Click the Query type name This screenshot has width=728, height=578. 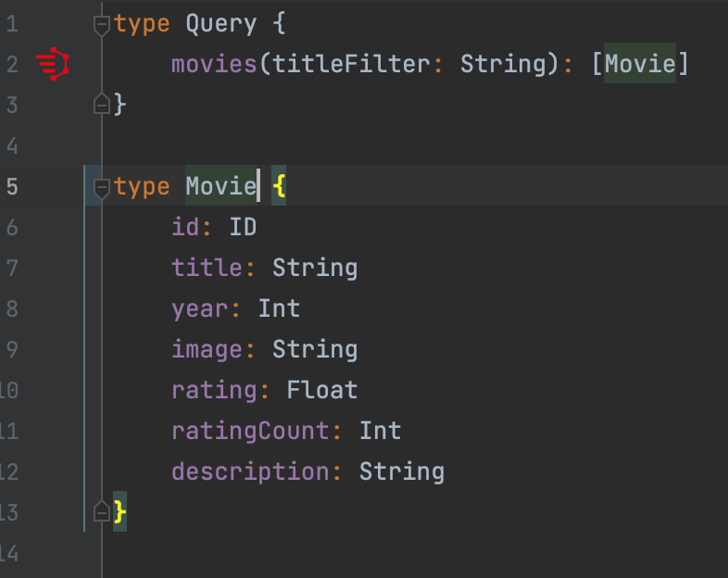tap(220, 23)
